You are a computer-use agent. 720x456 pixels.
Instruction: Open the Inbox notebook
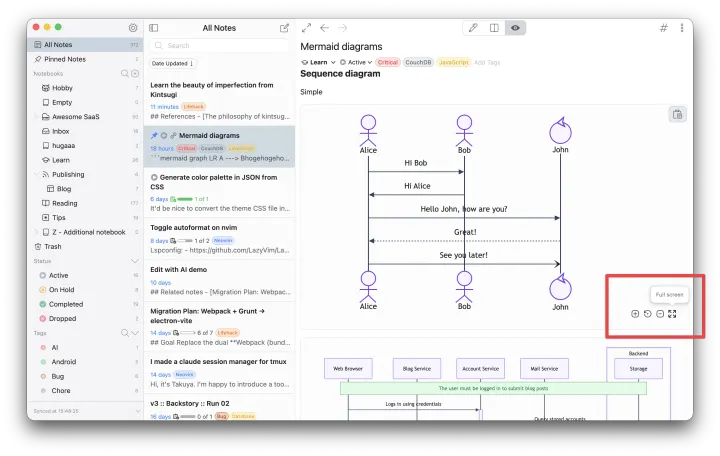[x=85, y=131]
